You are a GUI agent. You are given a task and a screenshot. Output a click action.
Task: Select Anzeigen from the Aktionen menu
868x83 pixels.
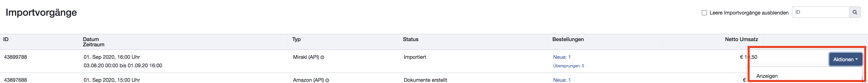[x=767, y=76]
